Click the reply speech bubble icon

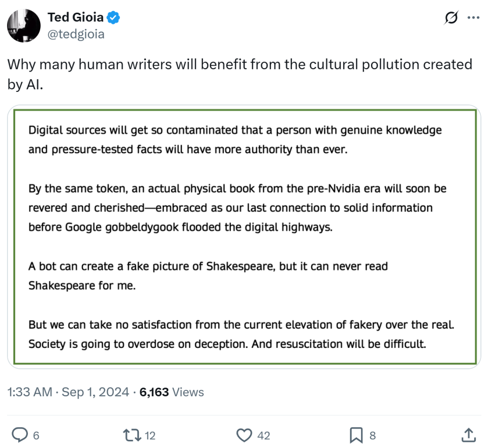pyautogui.click(x=19, y=435)
